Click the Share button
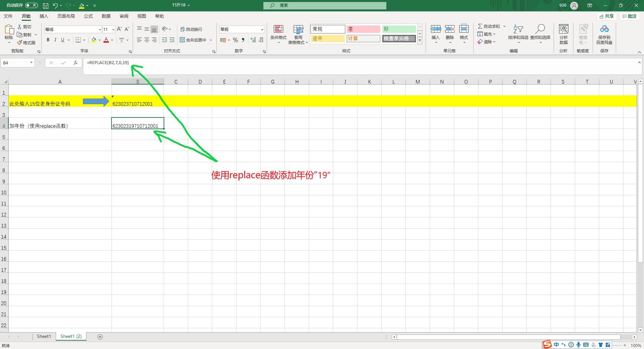This screenshot has width=644, height=349. 606,16
